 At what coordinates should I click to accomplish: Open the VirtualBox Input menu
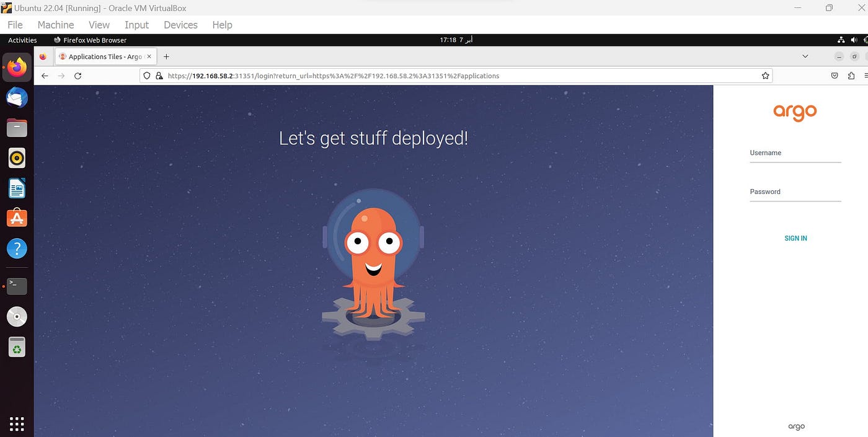pyautogui.click(x=136, y=25)
